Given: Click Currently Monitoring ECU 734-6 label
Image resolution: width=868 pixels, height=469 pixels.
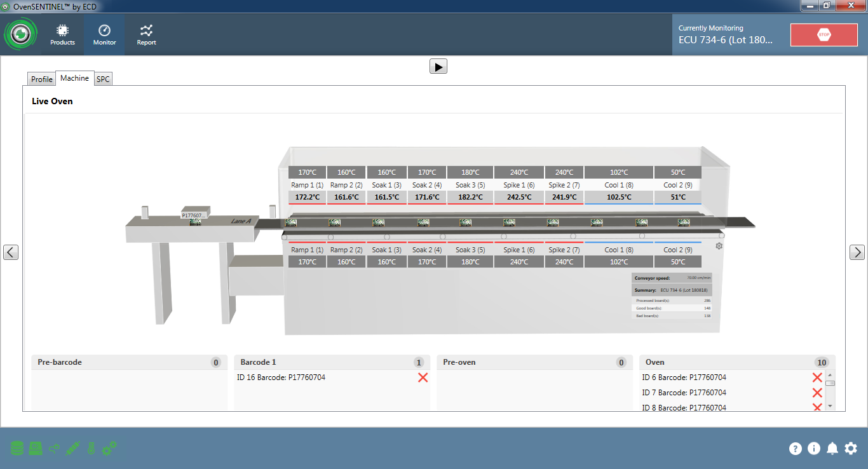Looking at the screenshot, I should [726, 34].
